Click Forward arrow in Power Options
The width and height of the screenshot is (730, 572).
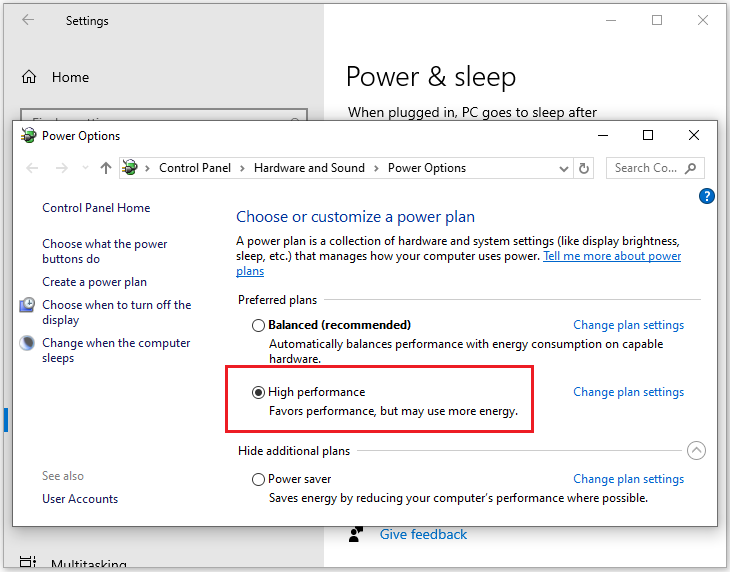[61, 168]
